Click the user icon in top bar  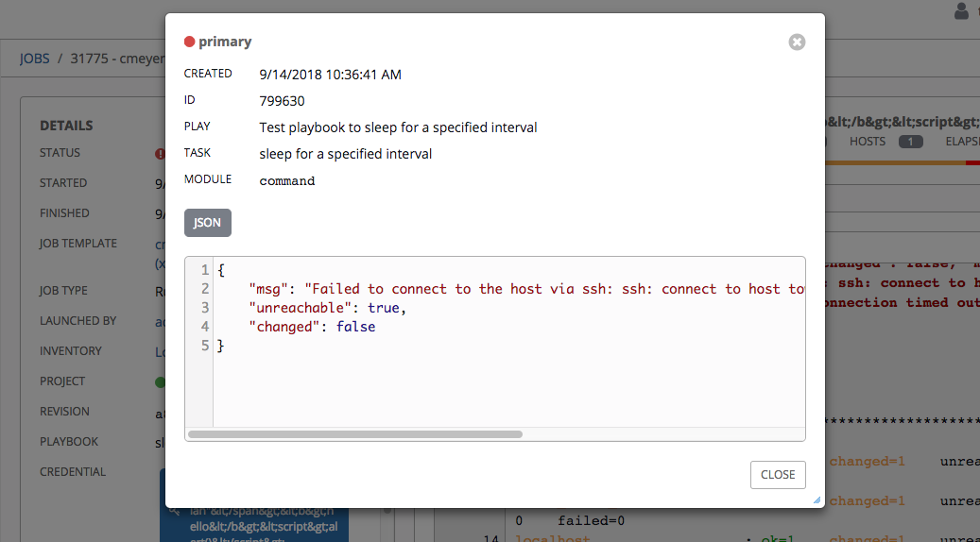click(961, 10)
